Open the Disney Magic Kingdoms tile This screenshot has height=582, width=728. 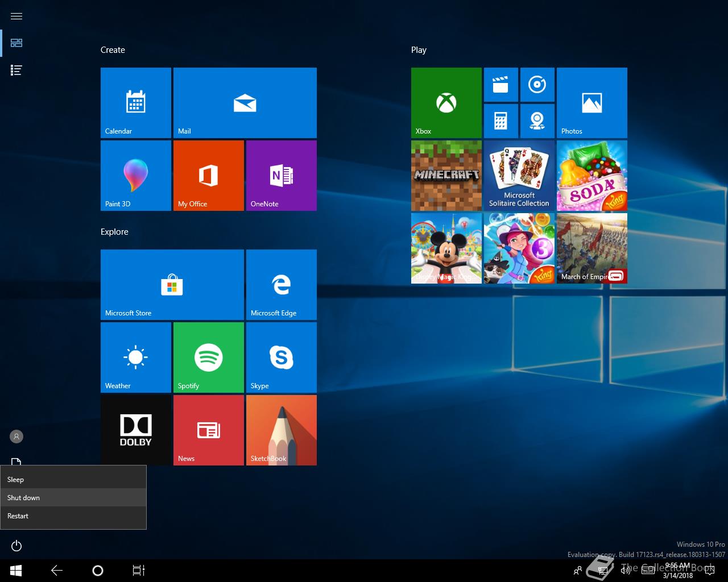click(446, 248)
